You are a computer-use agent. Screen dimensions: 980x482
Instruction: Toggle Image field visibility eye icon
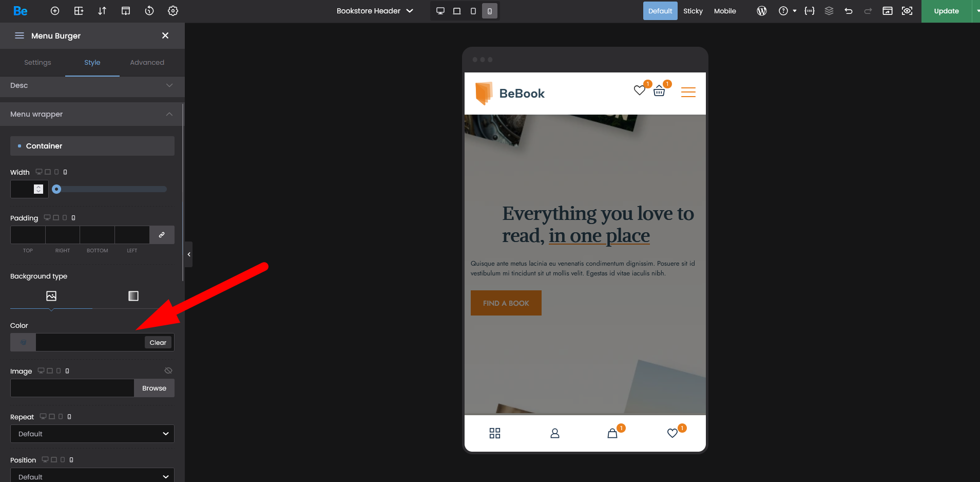tap(168, 370)
